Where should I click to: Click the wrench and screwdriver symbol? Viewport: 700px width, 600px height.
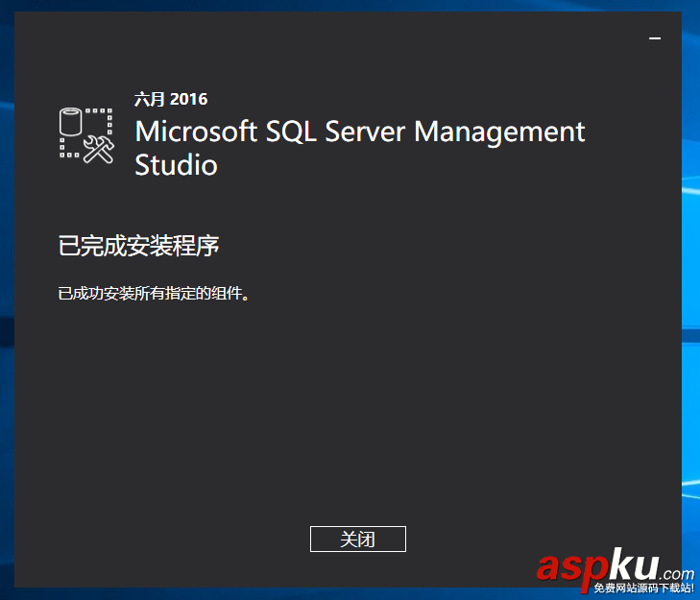click(x=98, y=148)
